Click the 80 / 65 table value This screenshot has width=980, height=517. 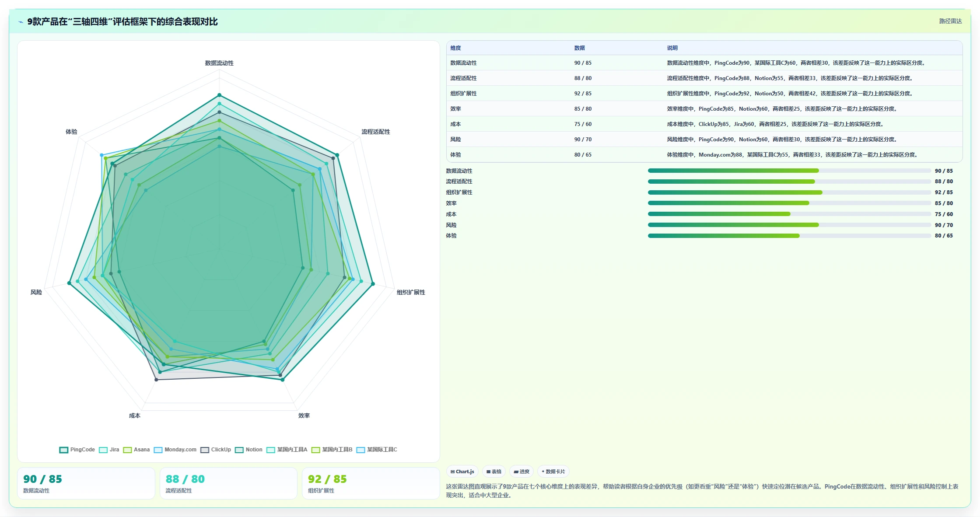(583, 155)
